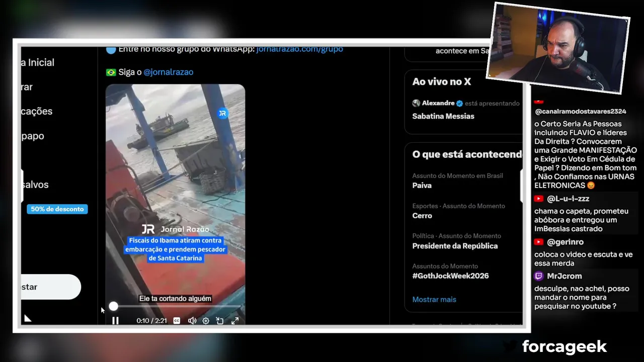
Task: Click the @canalramodostavares2324 chat username
Action: [580, 112]
